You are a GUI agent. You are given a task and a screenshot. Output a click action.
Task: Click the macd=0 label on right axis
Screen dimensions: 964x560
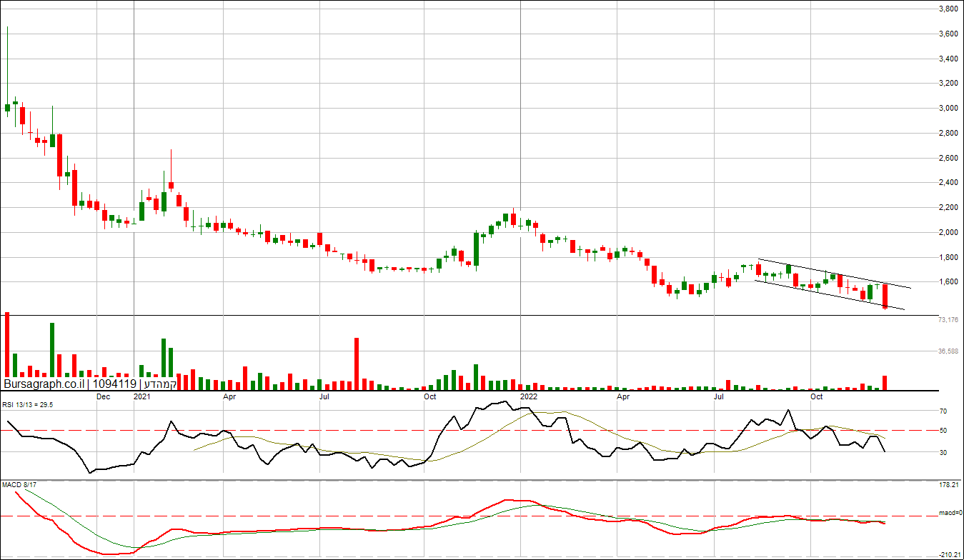(x=949, y=514)
